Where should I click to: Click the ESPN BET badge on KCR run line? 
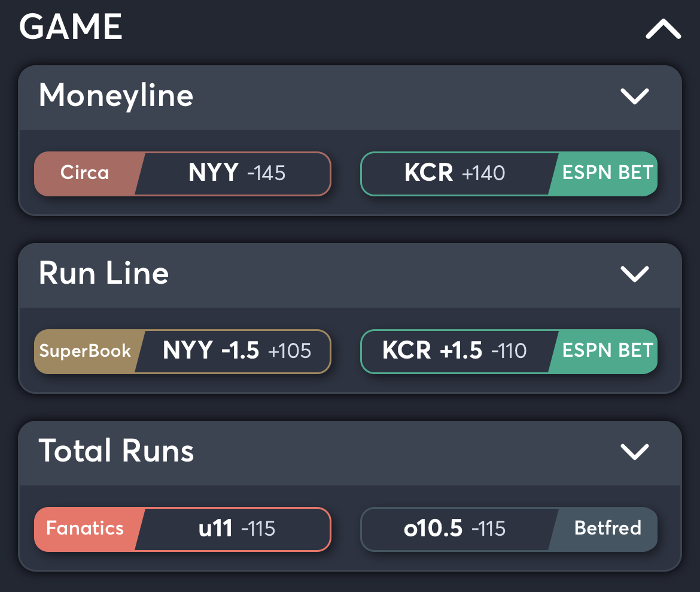point(606,351)
